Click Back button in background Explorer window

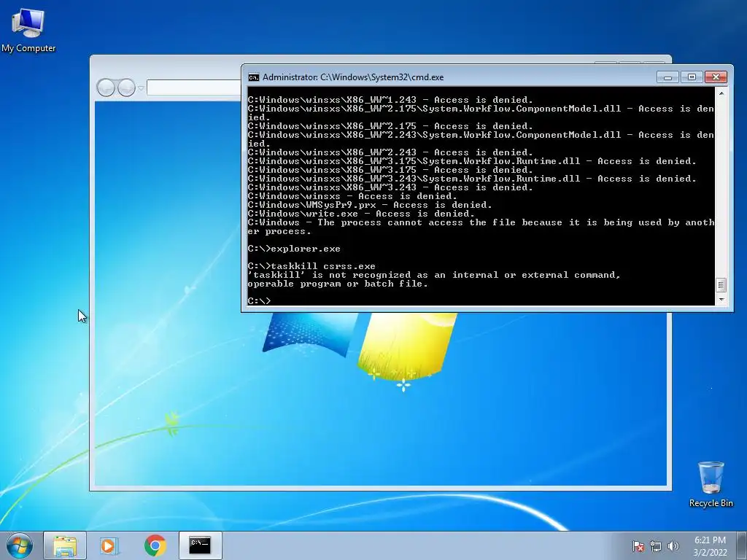(x=106, y=87)
